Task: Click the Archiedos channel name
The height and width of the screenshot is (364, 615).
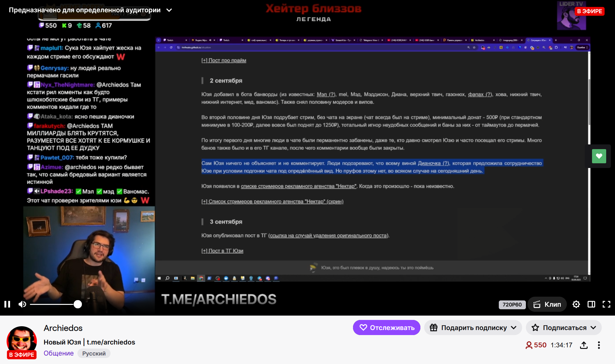Action: [x=63, y=328]
